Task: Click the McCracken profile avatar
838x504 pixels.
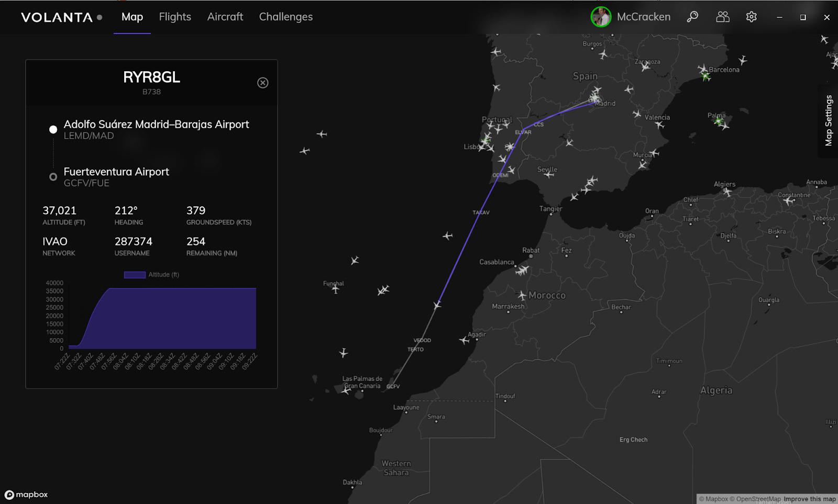Action: tap(601, 17)
